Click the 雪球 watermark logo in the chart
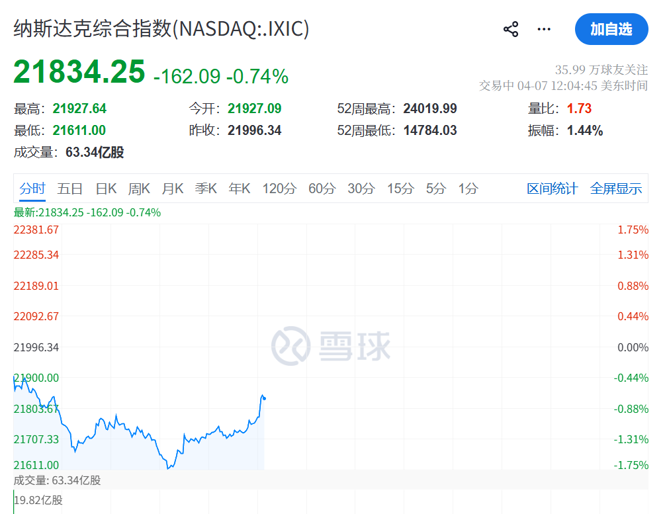The image size is (667, 514). coord(328,346)
